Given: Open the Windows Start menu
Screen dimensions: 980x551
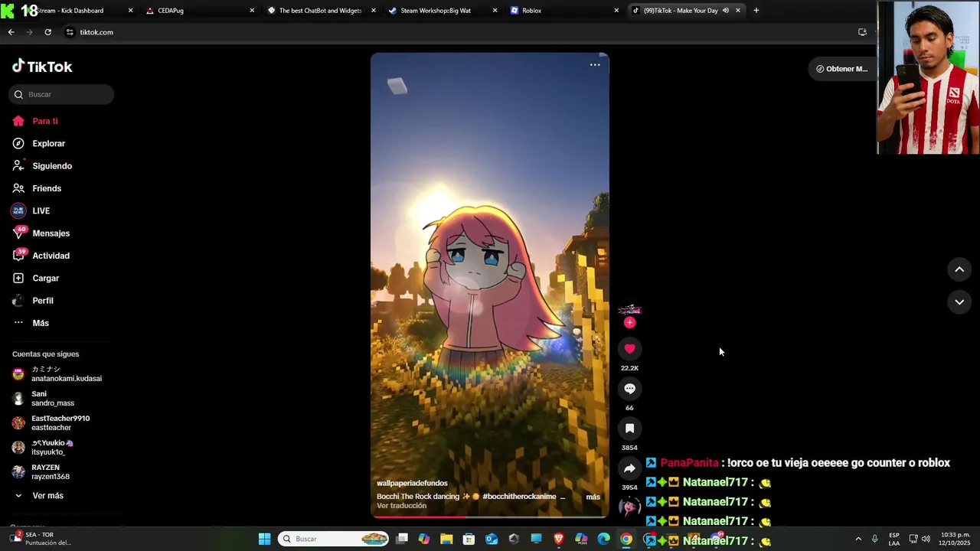Looking at the screenshot, I should pyautogui.click(x=264, y=539).
